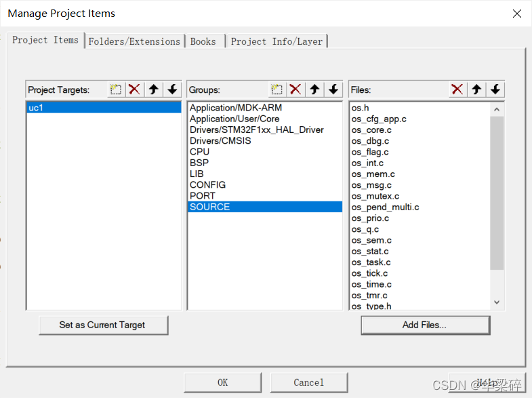Switch to the Project Items tab

(45, 40)
